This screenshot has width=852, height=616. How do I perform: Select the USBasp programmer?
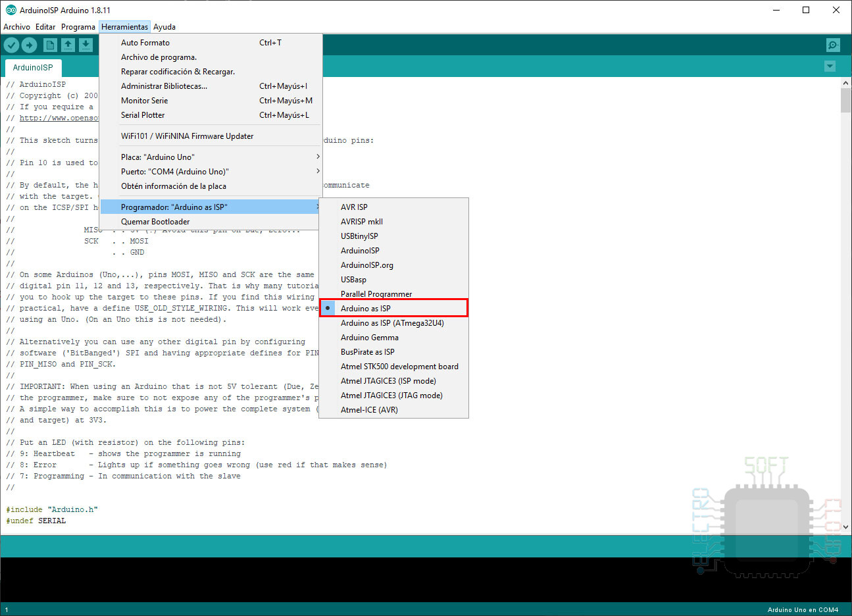393,280
